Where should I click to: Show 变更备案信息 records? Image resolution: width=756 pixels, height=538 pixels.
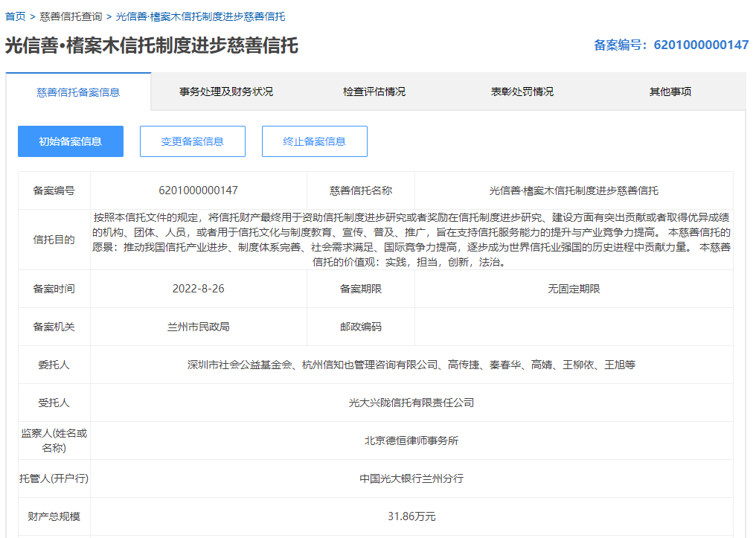click(x=193, y=141)
